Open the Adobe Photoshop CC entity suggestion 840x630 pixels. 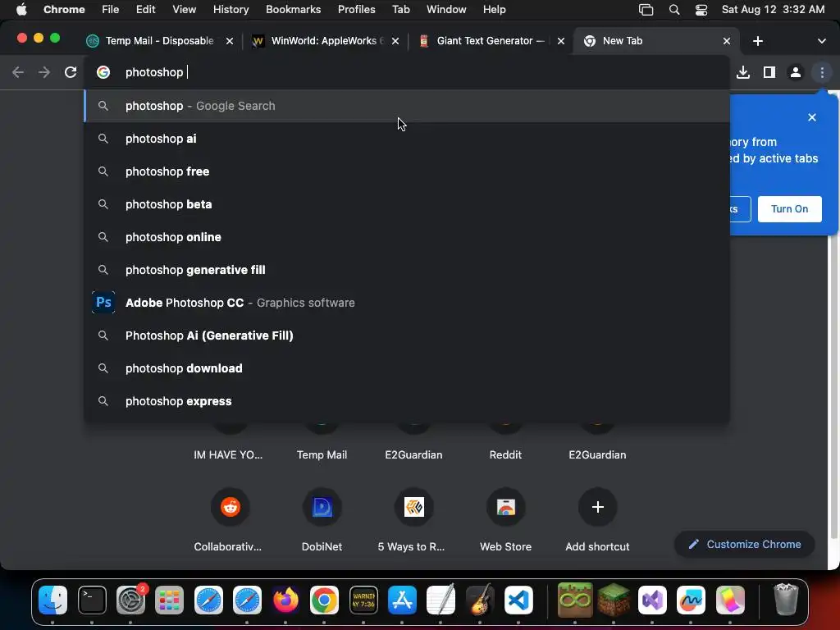407,303
